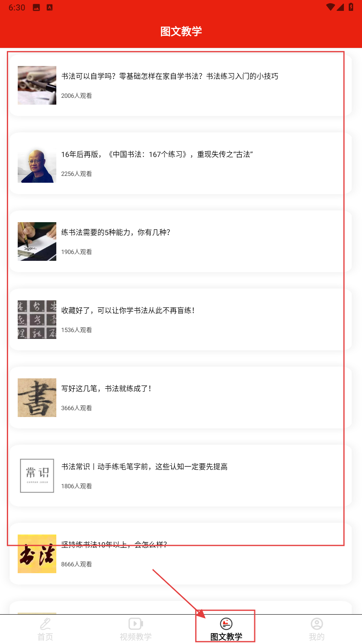Open article 练书法需要的5种能力
Image resolution: width=362 pixels, height=644 pixels.
click(x=116, y=232)
